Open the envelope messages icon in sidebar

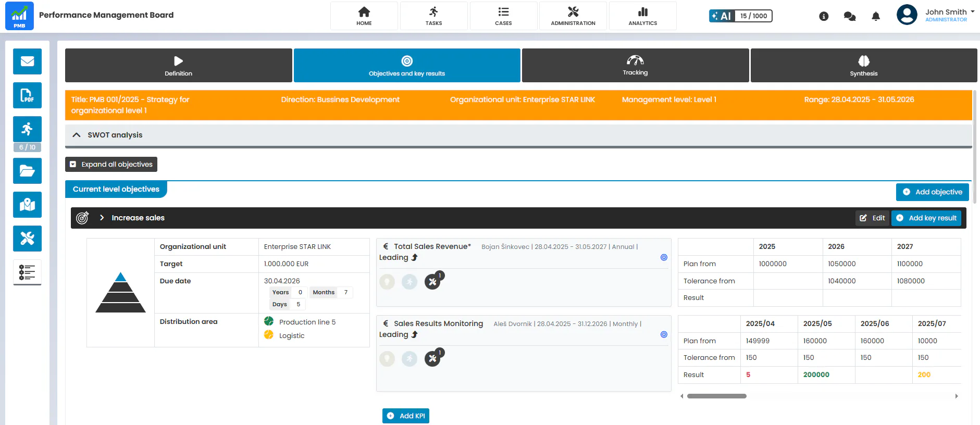pos(27,61)
